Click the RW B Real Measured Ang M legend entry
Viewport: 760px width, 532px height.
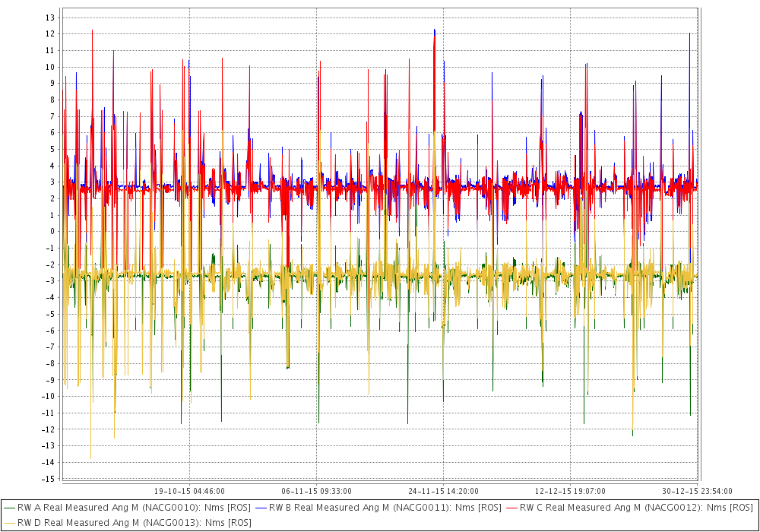(378, 508)
